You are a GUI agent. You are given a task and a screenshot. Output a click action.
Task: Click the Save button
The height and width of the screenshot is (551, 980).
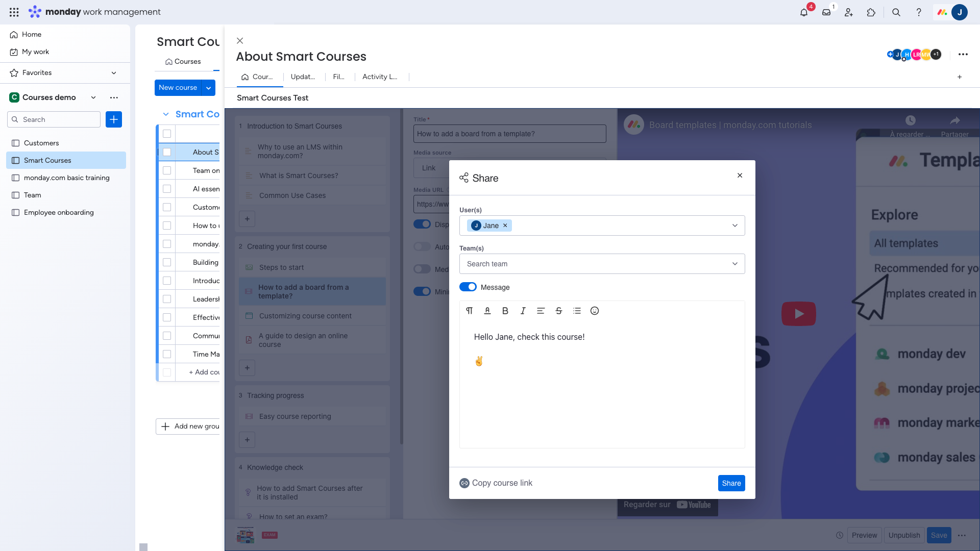tap(939, 535)
